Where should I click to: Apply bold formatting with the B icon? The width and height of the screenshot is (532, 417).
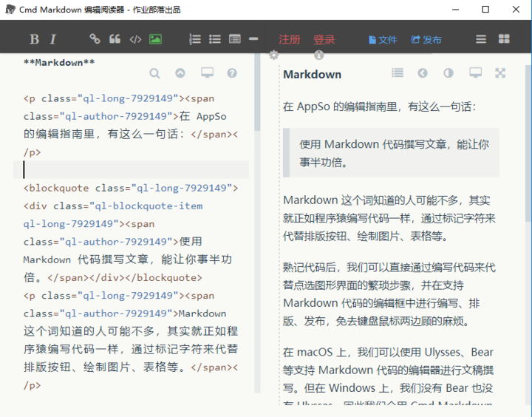pyautogui.click(x=34, y=39)
